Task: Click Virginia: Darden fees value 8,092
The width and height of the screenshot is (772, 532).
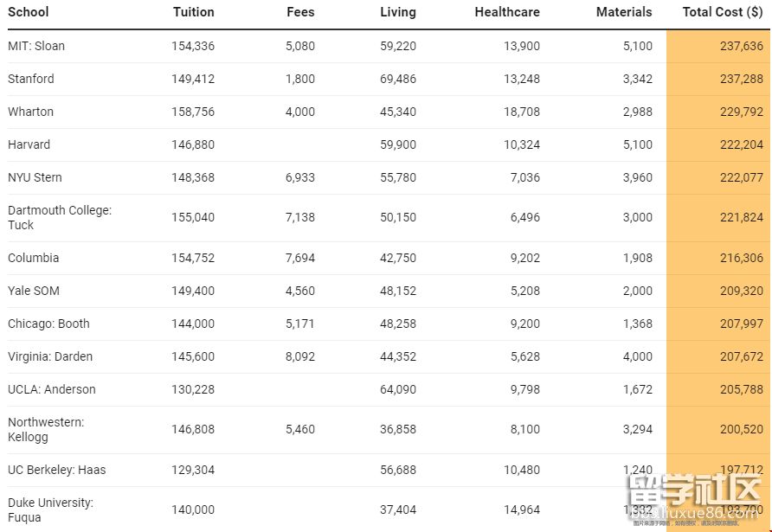Action: point(300,356)
